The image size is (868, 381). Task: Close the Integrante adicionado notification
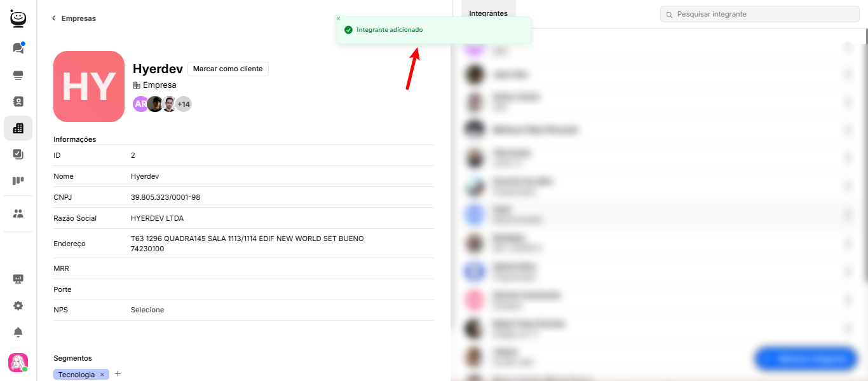[338, 18]
